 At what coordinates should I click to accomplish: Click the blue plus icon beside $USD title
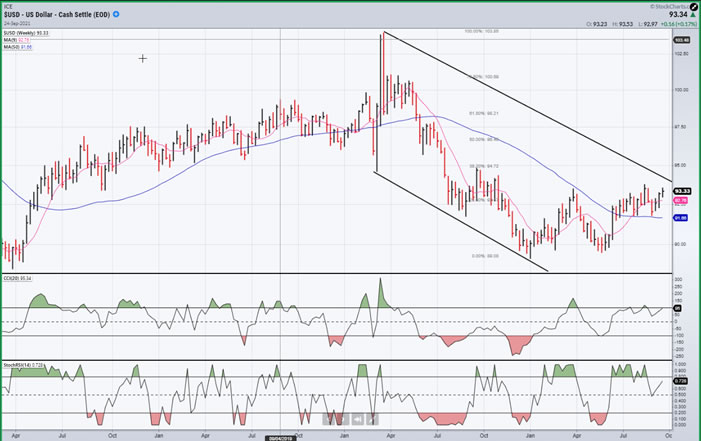click(x=117, y=15)
